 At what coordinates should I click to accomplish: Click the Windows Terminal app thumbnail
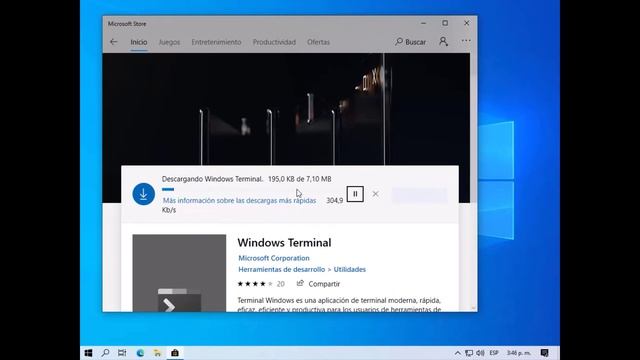click(179, 273)
